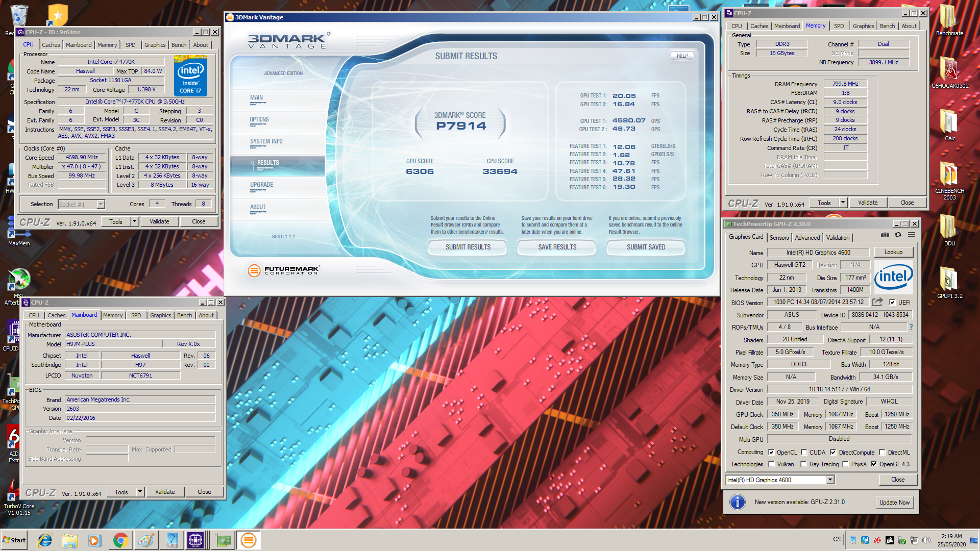This screenshot has width=980, height=551.
Task: Click SUBMIT RESULTS button in 3DMark
Action: point(468,247)
